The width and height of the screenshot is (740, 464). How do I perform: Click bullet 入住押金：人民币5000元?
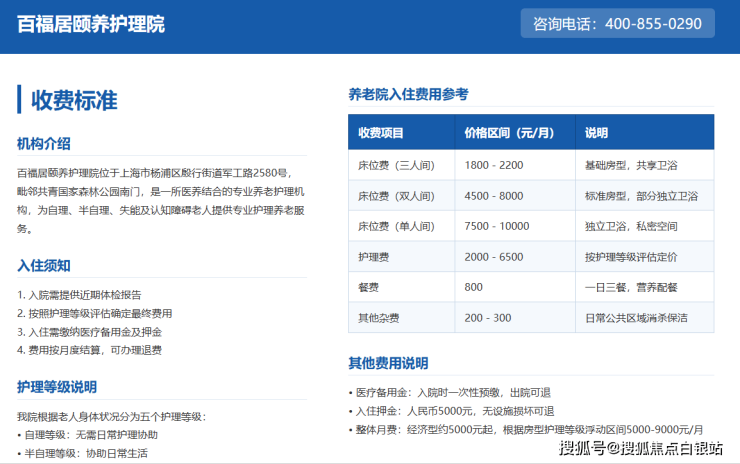(x=451, y=411)
